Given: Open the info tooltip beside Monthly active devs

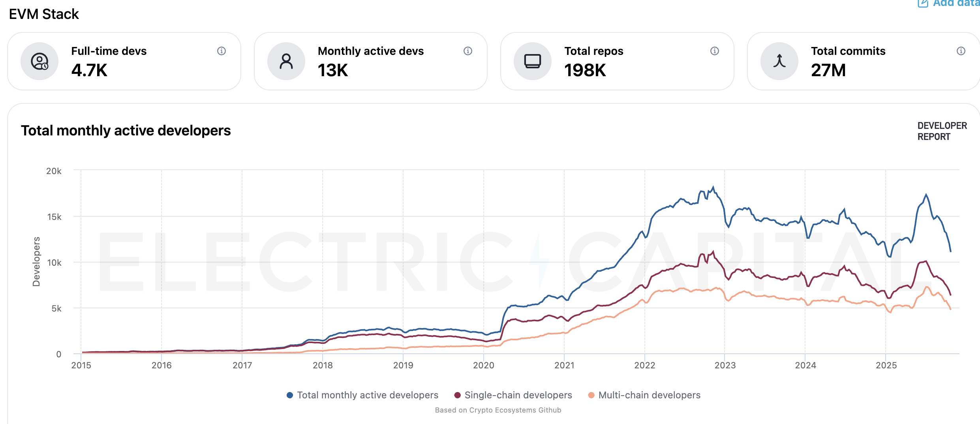Looking at the screenshot, I should click(467, 51).
